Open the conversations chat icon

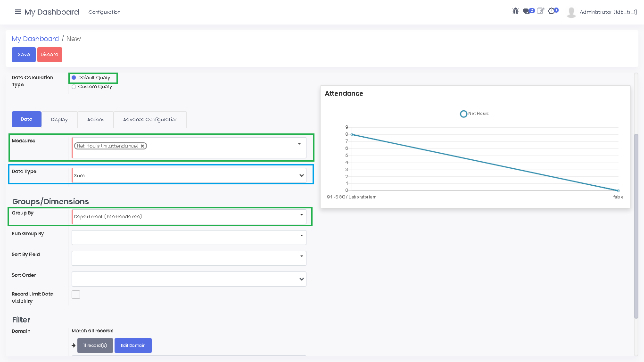pyautogui.click(x=527, y=11)
